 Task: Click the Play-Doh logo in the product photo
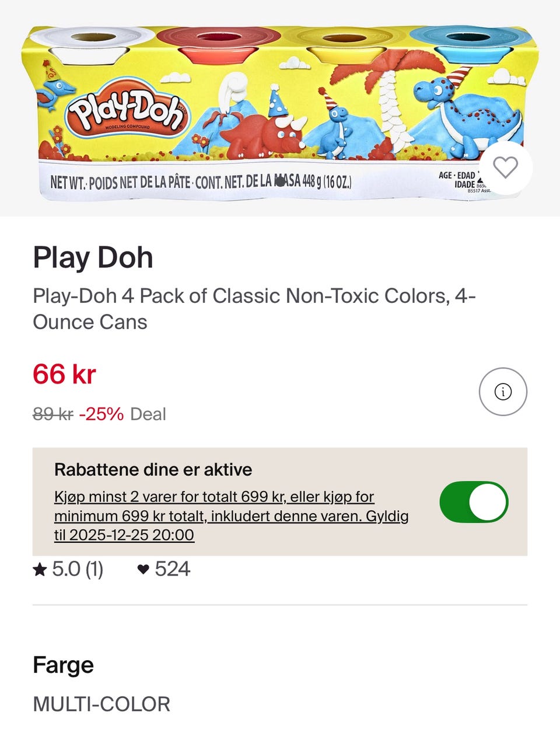[x=127, y=112]
